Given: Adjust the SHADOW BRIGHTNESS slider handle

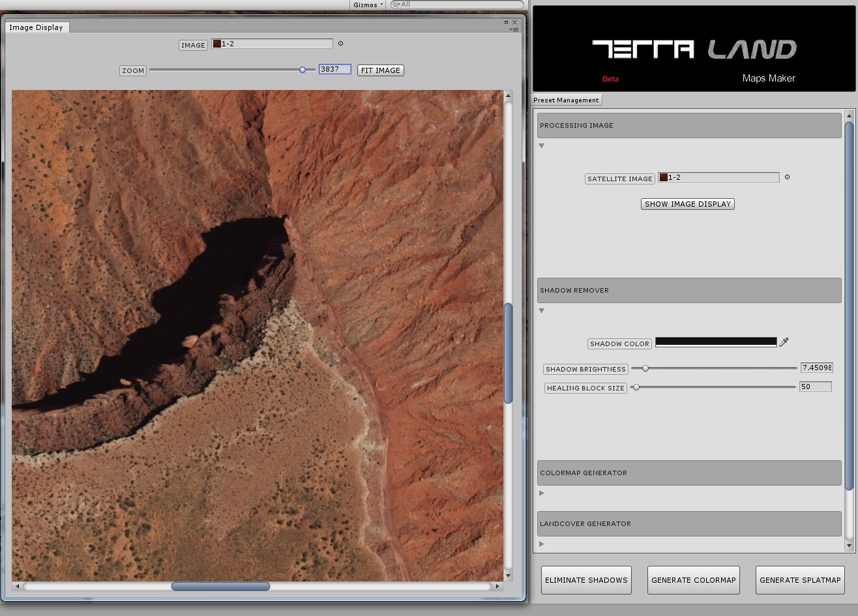Looking at the screenshot, I should (645, 368).
